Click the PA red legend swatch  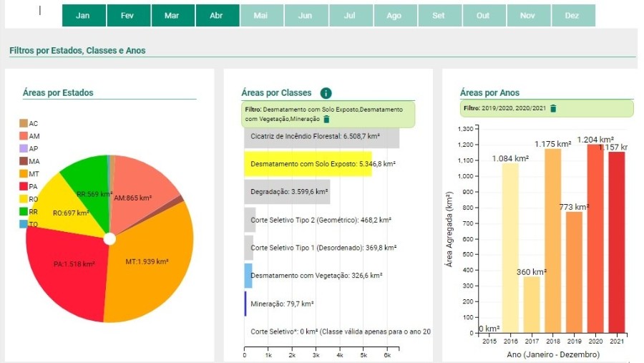pyautogui.click(x=24, y=186)
